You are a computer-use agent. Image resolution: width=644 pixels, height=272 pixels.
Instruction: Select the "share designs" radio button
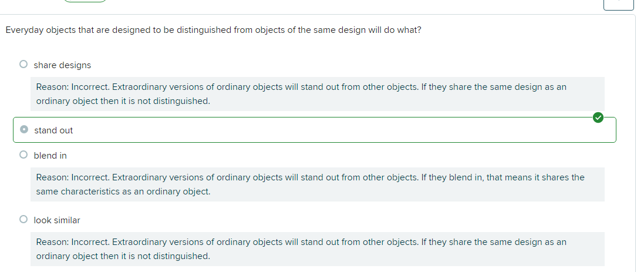(x=23, y=65)
